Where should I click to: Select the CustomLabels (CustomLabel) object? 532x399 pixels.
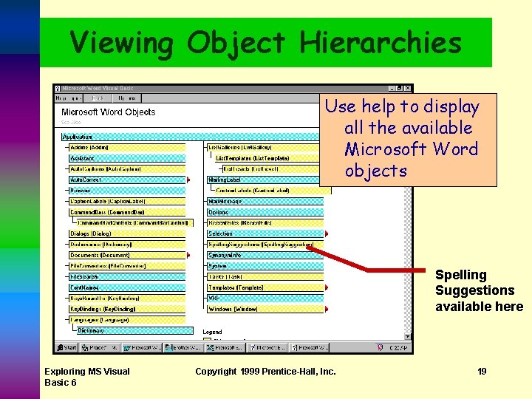pos(273,191)
